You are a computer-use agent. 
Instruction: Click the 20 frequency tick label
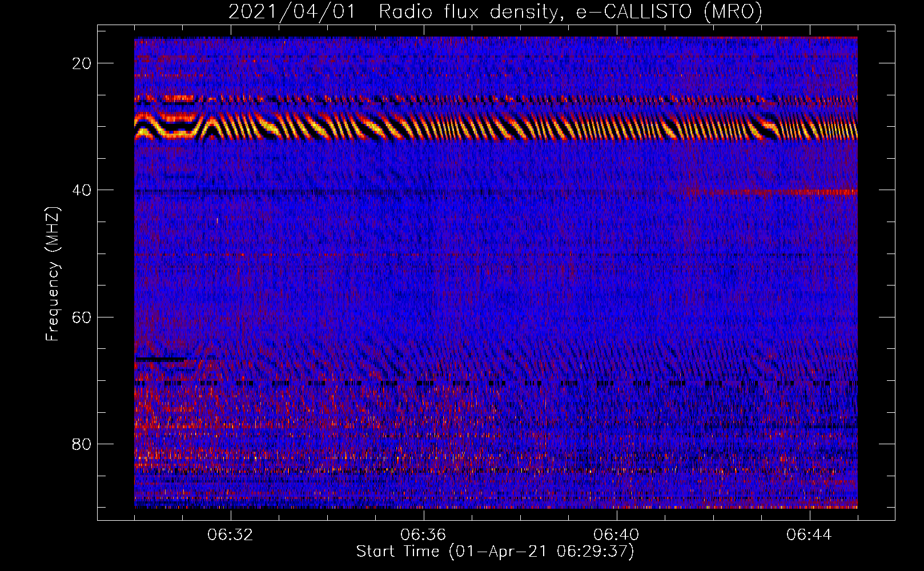tap(82, 63)
